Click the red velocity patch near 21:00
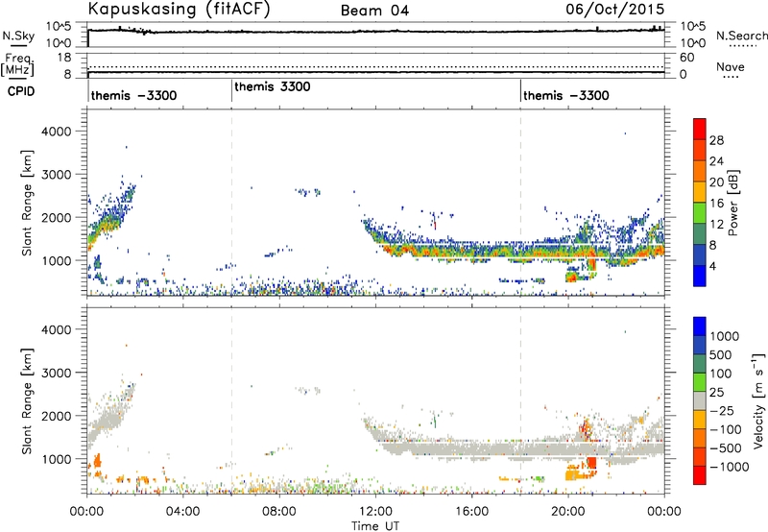The width and height of the screenshot is (768, 532). (x=591, y=463)
